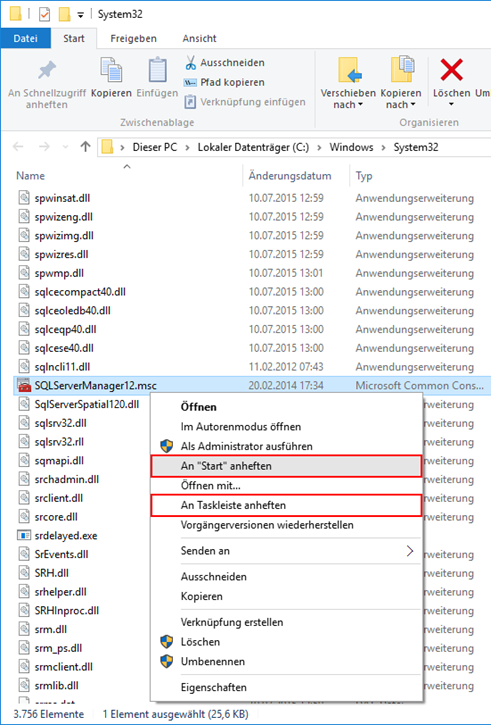Open the quick access toolbar customize arrow

coord(80,15)
